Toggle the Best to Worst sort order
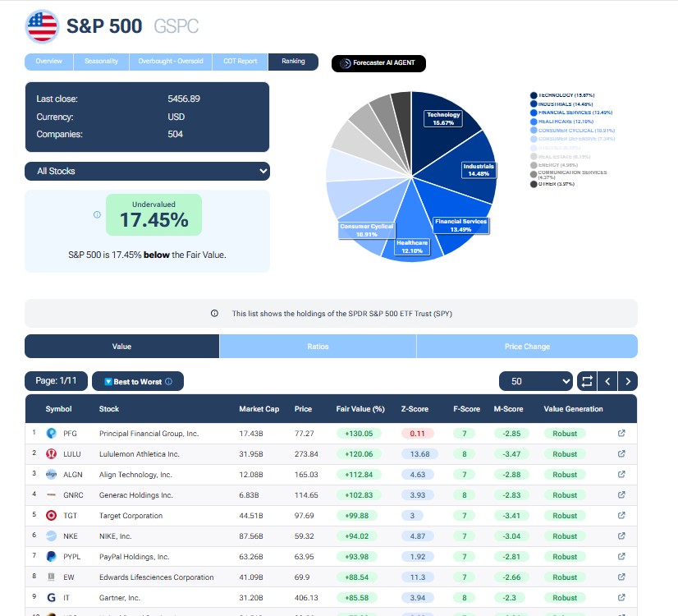Viewport: 678px width, 616px height. pyautogui.click(x=137, y=381)
